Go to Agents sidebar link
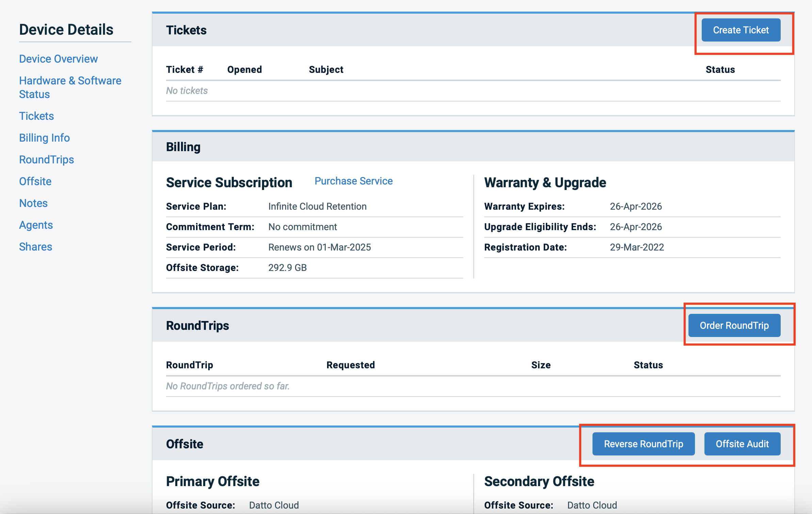This screenshot has width=812, height=514. pyautogui.click(x=36, y=225)
